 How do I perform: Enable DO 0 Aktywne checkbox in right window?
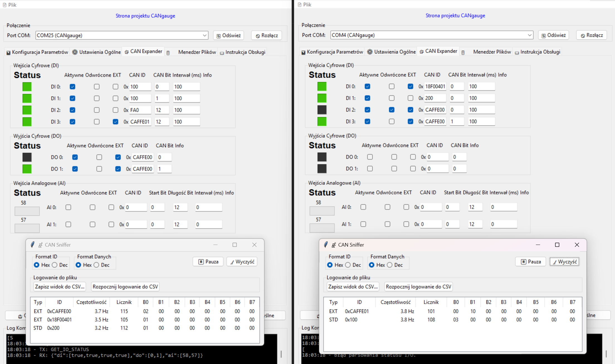tap(370, 157)
